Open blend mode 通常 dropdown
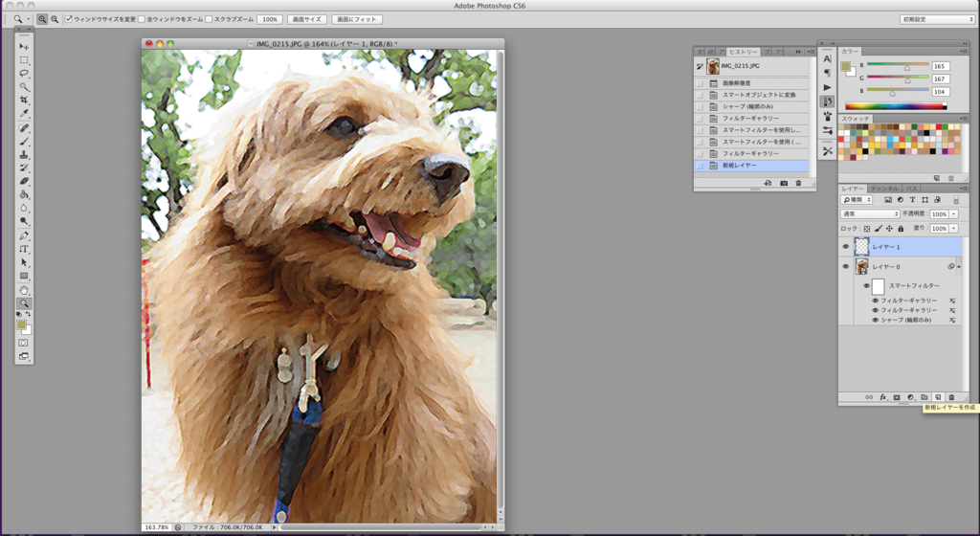 870,213
